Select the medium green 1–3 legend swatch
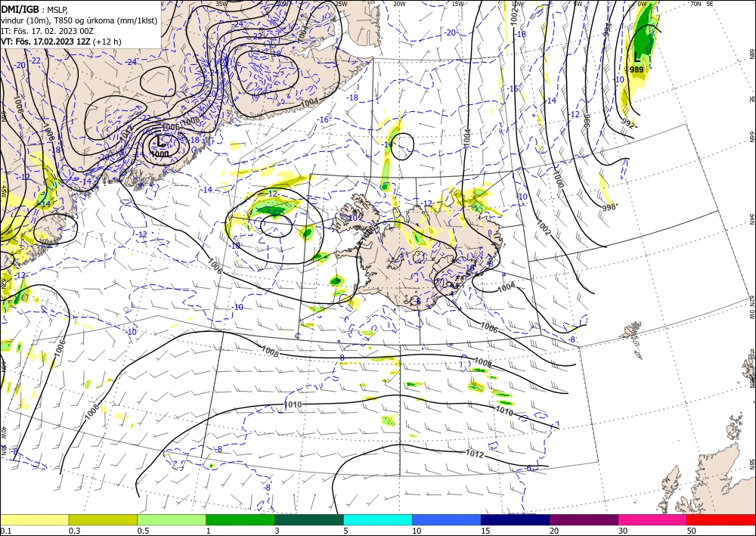This screenshot has height=536, width=756. (240, 519)
